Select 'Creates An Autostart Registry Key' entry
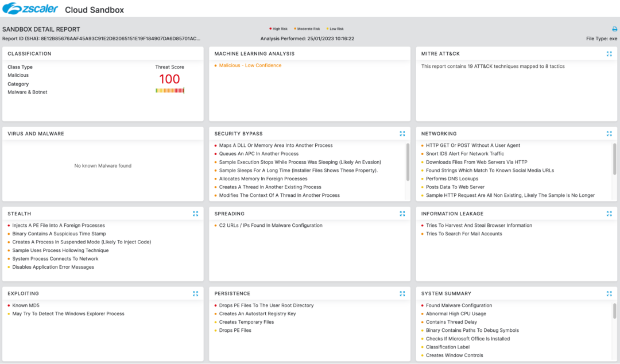Screen dimensions: 620x364 click(257, 314)
